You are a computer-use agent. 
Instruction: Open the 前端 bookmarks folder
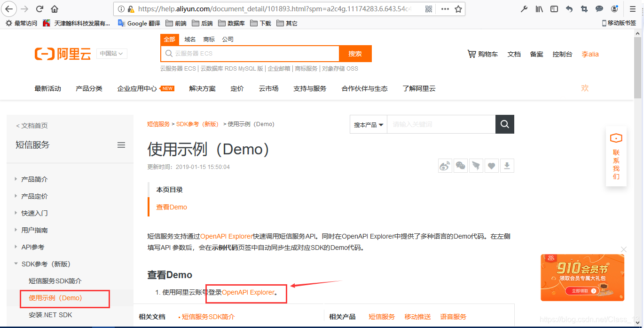pyautogui.click(x=176, y=23)
